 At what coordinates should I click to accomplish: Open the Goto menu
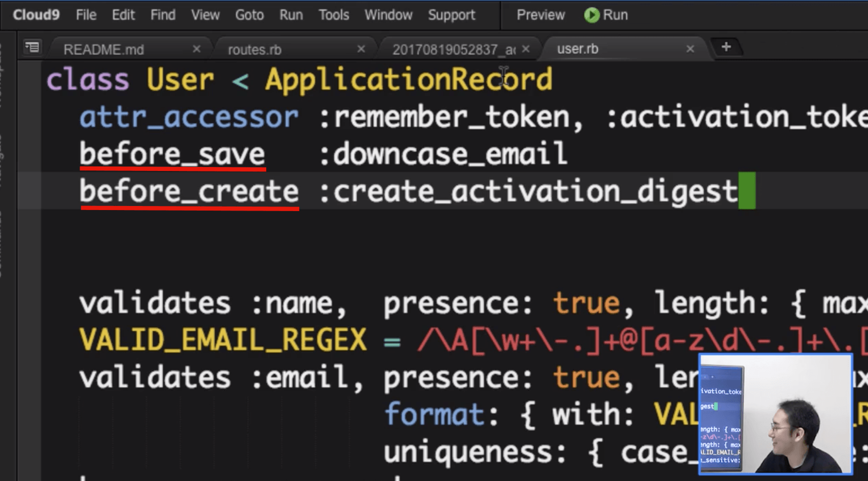(x=249, y=15)
